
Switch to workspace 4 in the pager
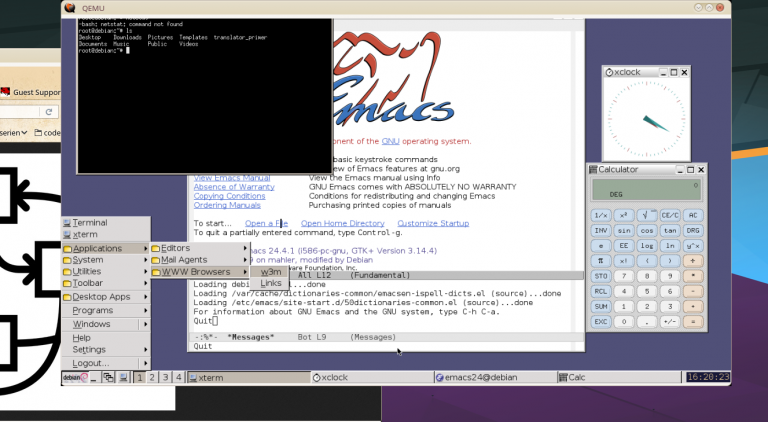pos(179,377)
